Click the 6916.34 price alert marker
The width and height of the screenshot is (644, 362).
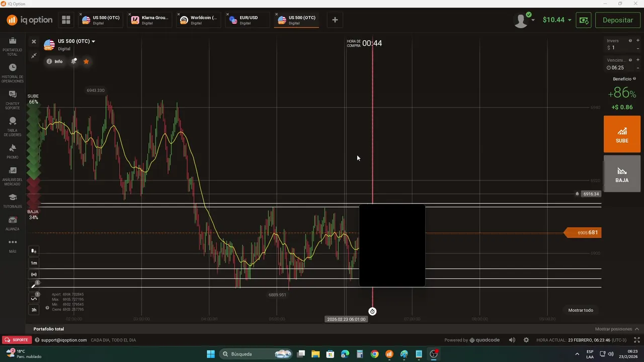click(x=588, y=194)
